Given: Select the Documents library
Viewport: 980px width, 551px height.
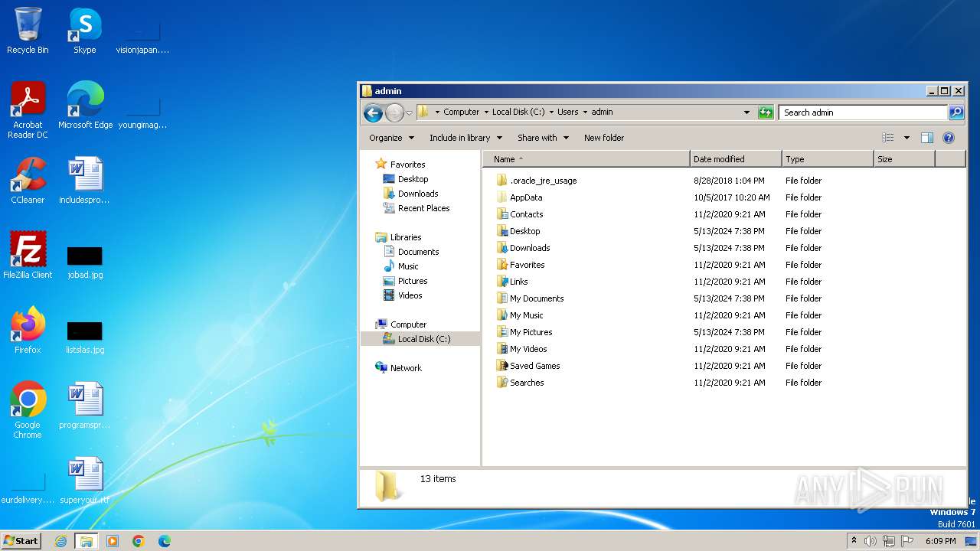Looking at the screenshot, I should (x=418, y=252).
